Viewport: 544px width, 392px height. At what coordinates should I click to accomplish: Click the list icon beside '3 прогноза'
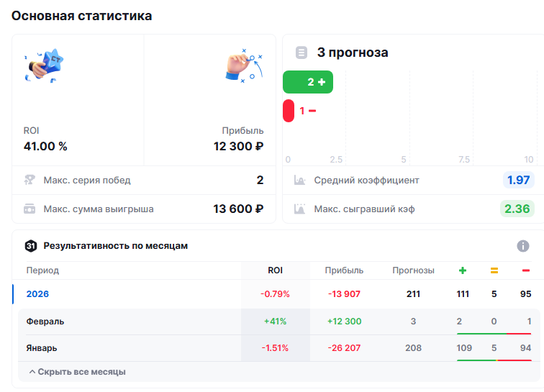coord(302,53)
